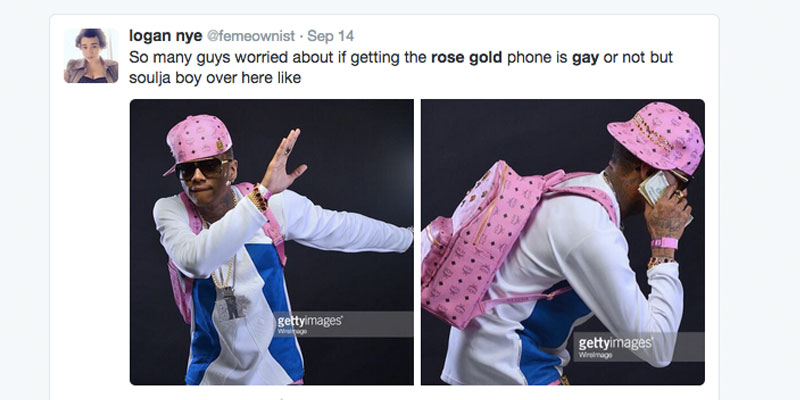This screenshot has height=400, width=800.
Task: Open logan nye's profile avatar
Action: pos(91,56)
